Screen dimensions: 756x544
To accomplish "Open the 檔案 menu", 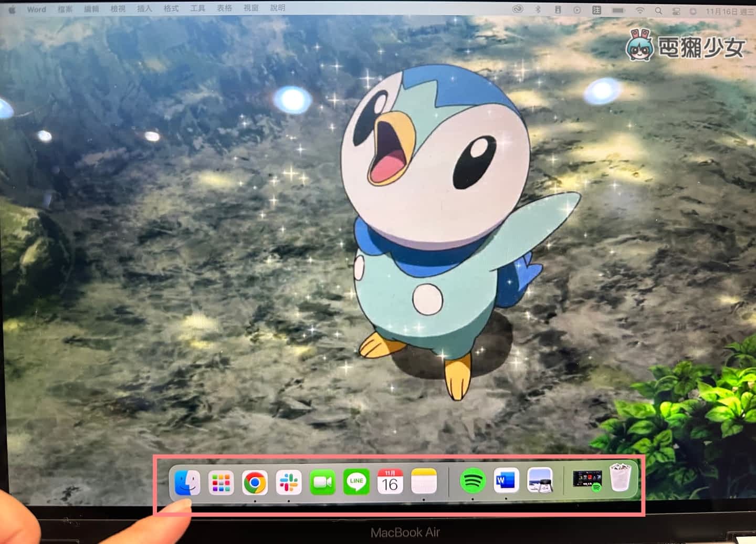I will pos(65,9).
